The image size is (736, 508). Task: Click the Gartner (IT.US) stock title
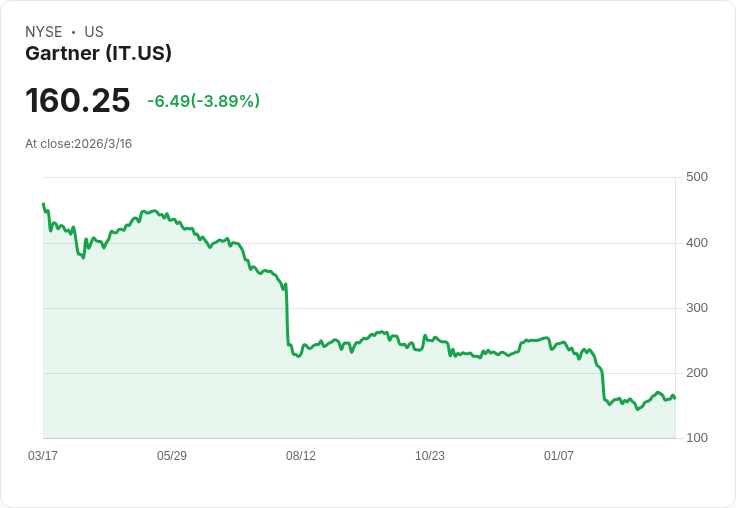[99, 54]
